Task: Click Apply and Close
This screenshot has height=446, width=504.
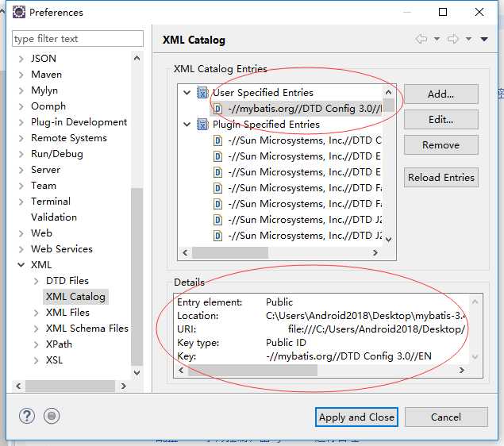Action: tap(356, 417)
